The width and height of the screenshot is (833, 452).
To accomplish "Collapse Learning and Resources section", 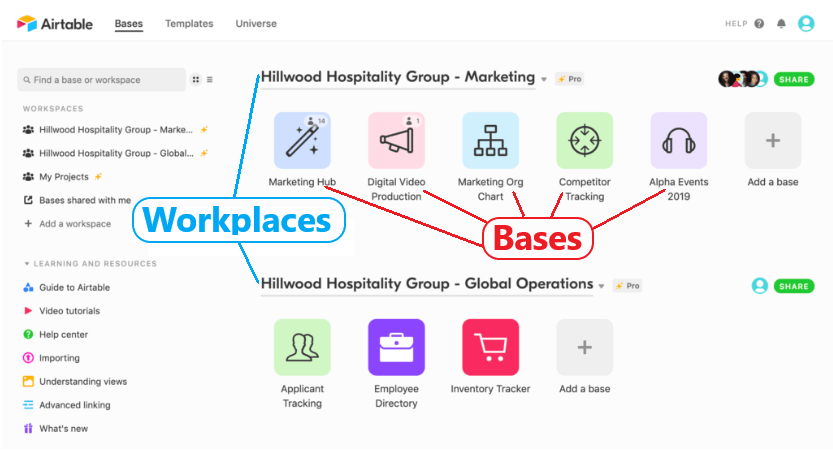I will pos(27,263).
